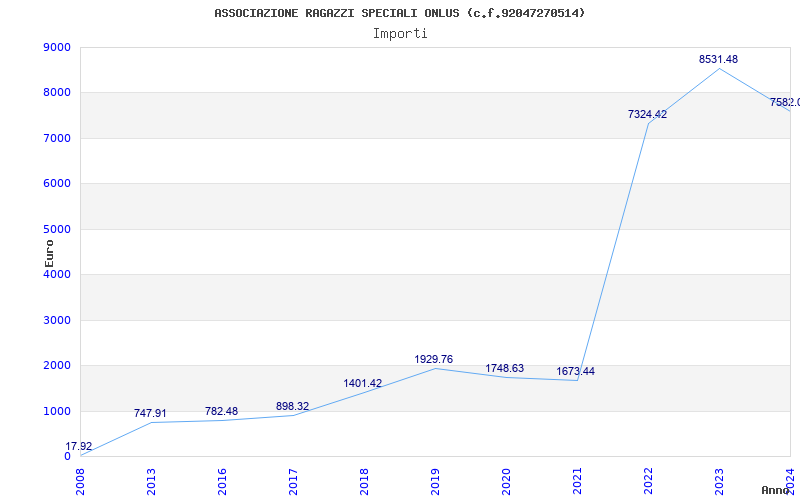Click the 898.32 value label
Viewport: 800px width, 500px height.
[x=292, y=407]
